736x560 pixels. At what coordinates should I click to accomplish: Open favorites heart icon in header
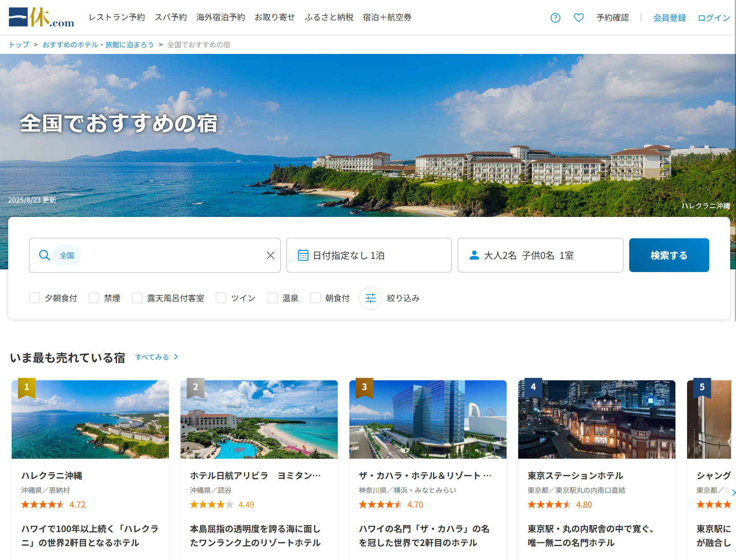point(579,18)
